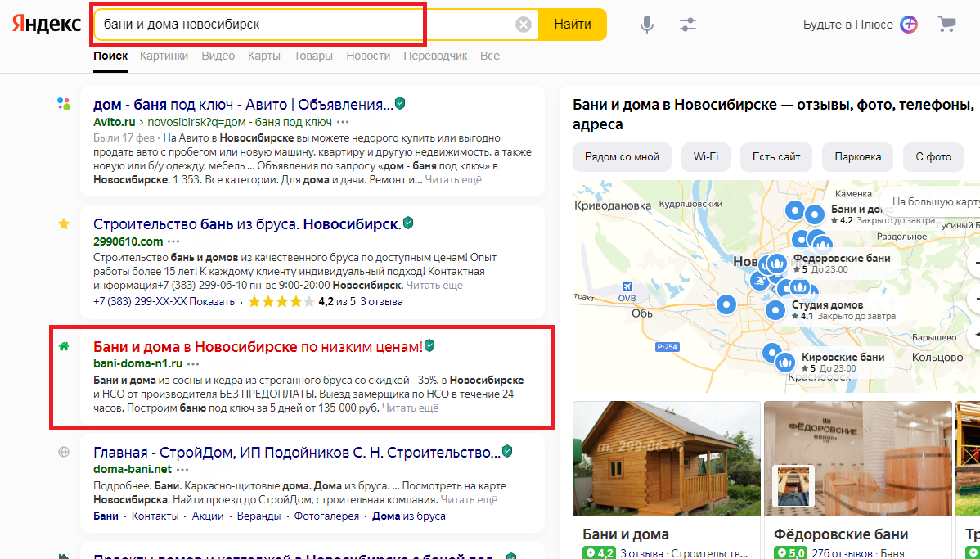Open Главная - СтройДом result title
Screen dimensions: 980x559
[297, 452]
